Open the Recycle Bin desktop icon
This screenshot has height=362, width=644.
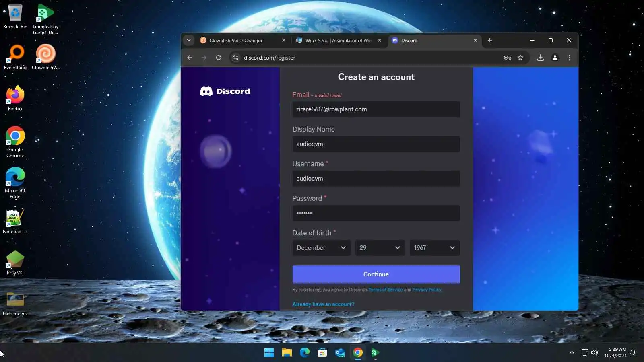click(15, 17)
